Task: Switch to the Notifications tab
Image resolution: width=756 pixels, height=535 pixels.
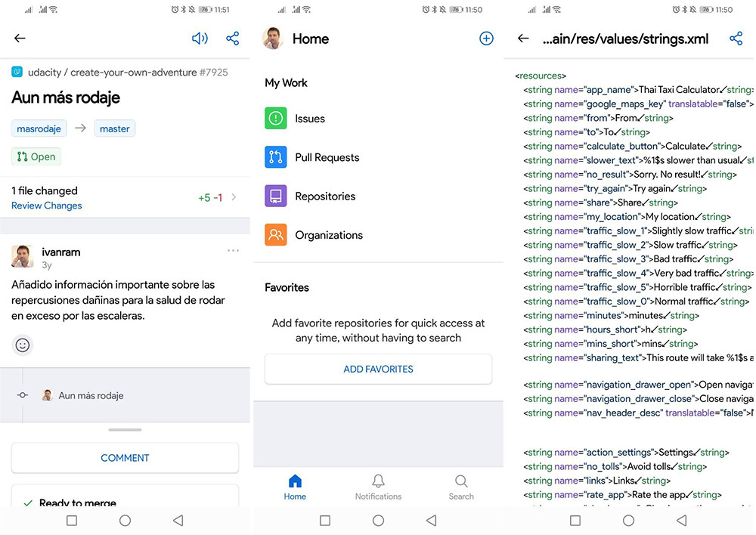Action: click(x=378, y=486)
